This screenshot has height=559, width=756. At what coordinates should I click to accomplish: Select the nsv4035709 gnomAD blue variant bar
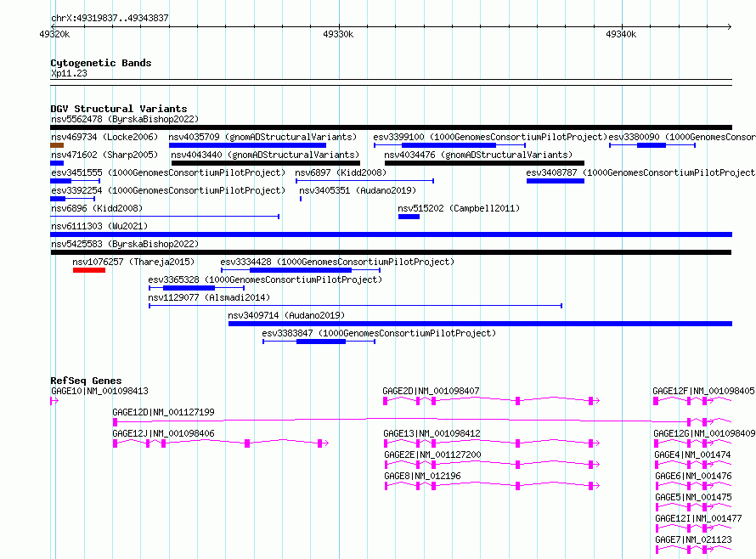point(247,145)
